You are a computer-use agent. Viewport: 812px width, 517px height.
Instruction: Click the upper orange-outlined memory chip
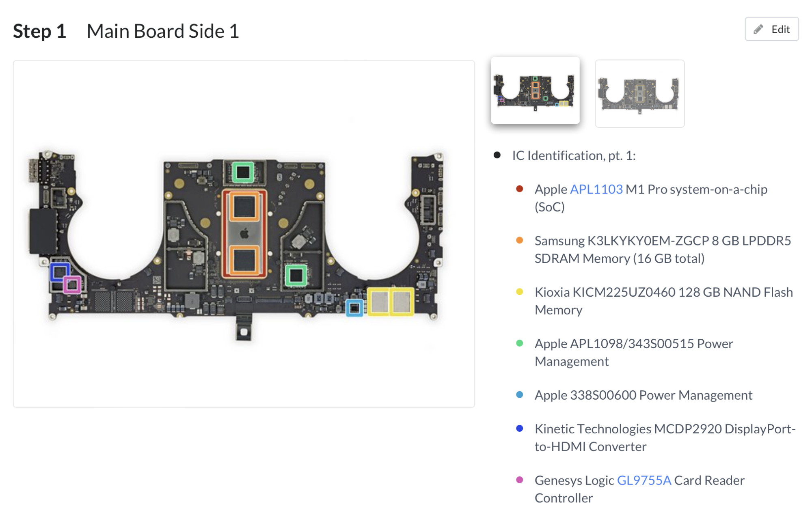tap(244, 207)
